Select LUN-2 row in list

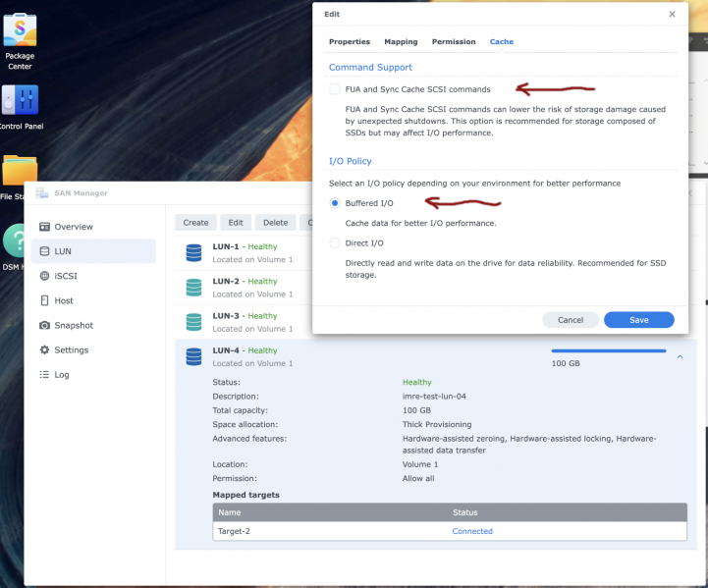click(244, 288)
